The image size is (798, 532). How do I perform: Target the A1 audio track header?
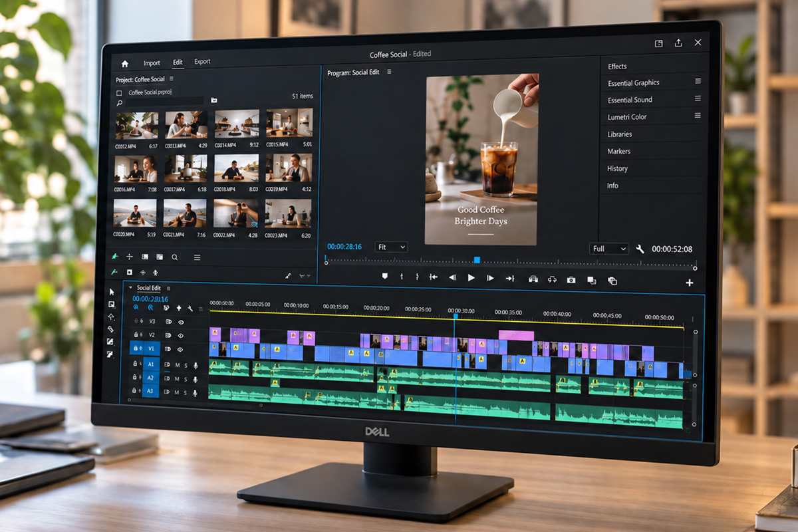[151, 364]
